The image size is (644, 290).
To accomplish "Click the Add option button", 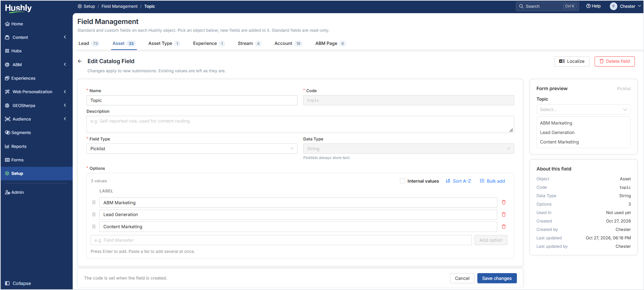I will (491, 240).
